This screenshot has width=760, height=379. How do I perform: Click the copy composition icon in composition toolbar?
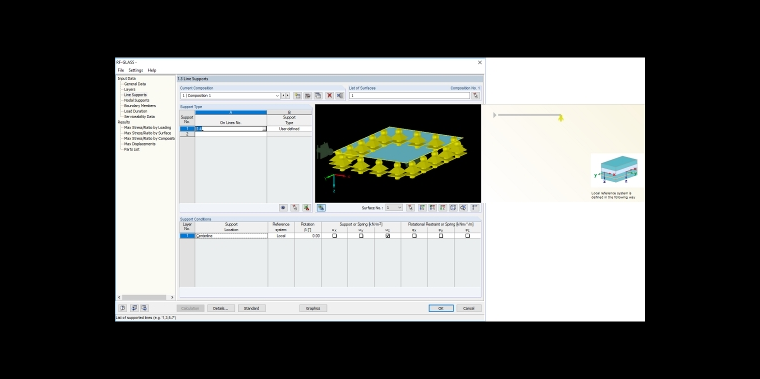click(318, 95)
